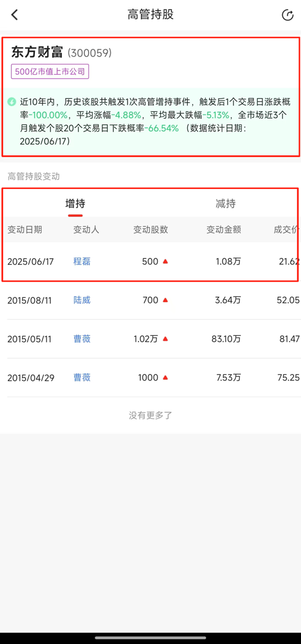Tap the red up triangle beside 700

point(166,300)
